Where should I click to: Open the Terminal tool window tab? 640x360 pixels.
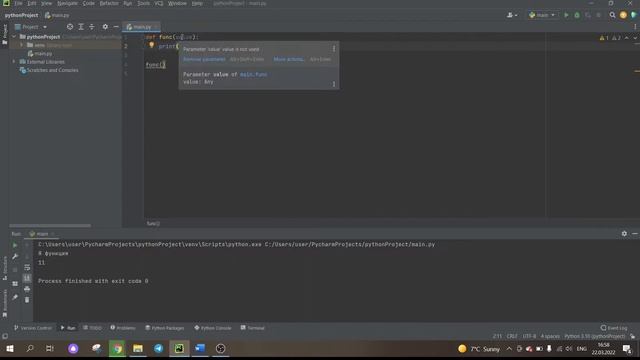point(253,328)
